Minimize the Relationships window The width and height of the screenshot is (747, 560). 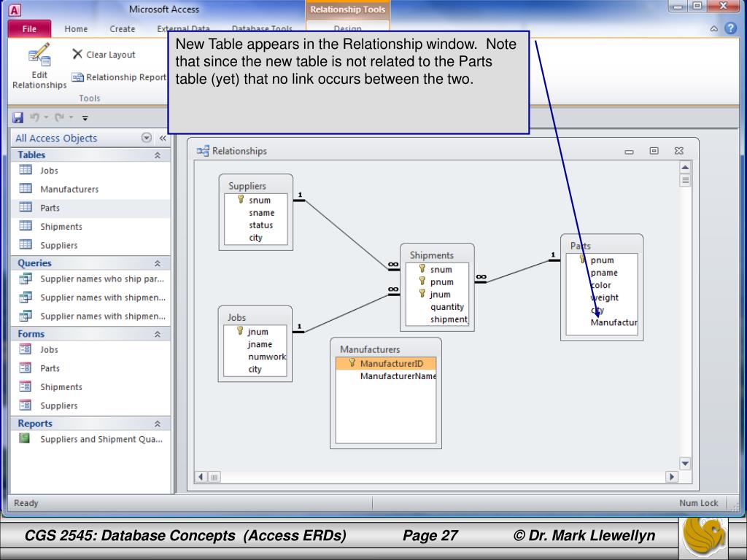(629, 152)
